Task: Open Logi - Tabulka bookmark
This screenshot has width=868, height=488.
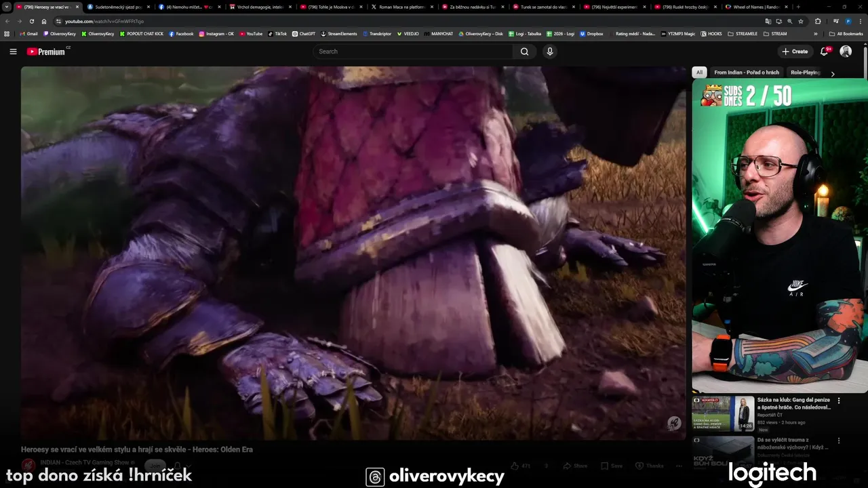Action: click(526, 33)
